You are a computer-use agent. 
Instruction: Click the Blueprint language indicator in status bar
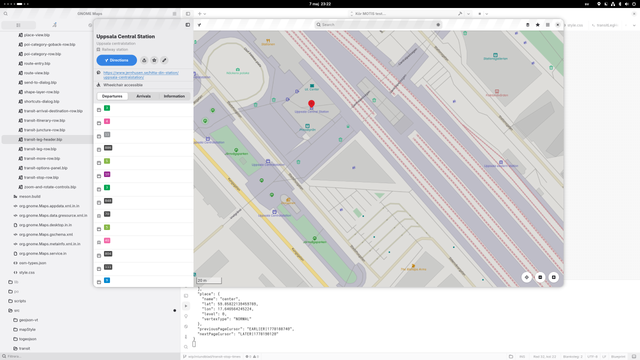pyautogui.click(x=618, y=357)
